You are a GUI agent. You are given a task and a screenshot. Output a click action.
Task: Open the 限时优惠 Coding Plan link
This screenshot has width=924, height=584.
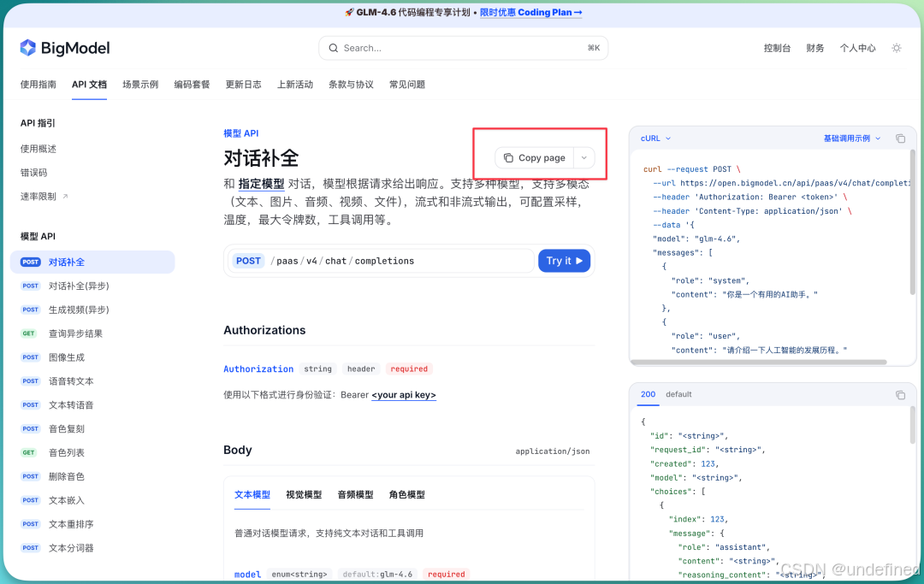[x=531, y=12]
